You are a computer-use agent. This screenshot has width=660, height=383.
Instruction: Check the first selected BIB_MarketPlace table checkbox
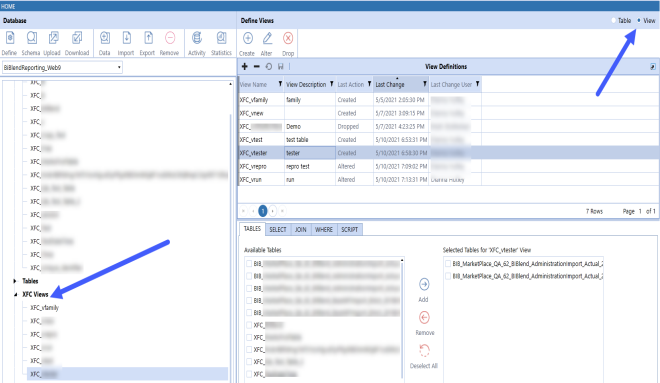pos(448,263)
